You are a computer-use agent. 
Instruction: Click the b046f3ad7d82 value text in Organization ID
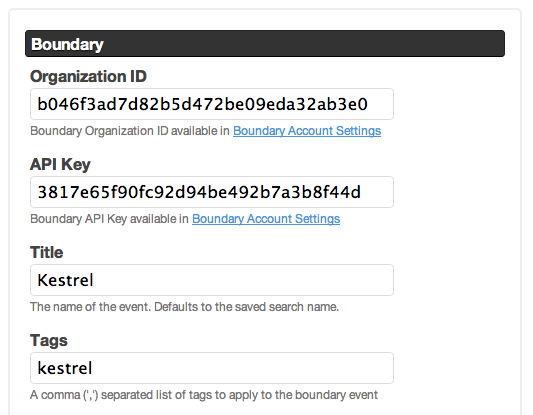pyautogui.click(x=203, y=104)
